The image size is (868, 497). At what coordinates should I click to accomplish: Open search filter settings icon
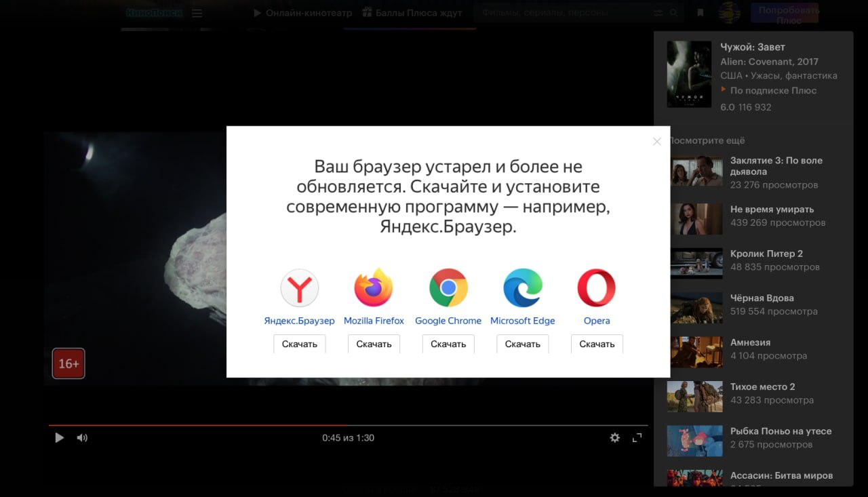(658, 13)
